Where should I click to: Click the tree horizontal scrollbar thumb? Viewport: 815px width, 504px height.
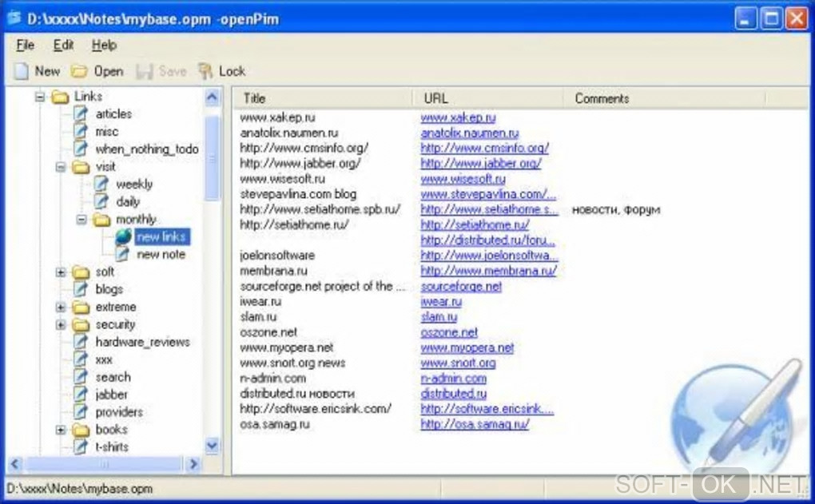click(104, 463)
